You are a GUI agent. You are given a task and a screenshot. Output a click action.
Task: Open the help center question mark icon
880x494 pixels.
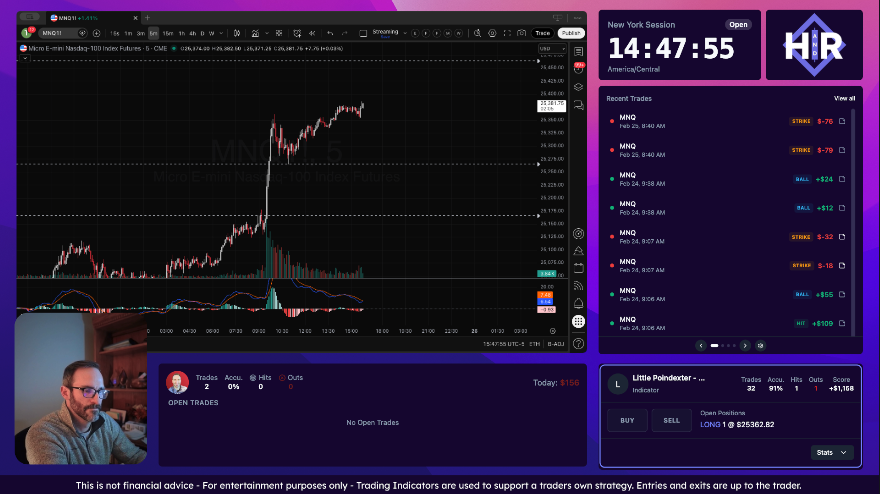pyautogui.click(x=578, y=343)
